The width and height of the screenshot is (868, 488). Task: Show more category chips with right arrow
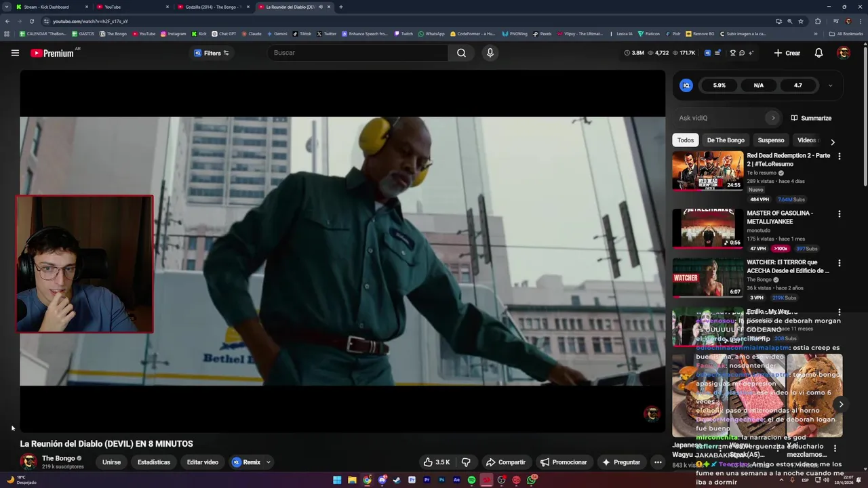(x=833, y=142)
